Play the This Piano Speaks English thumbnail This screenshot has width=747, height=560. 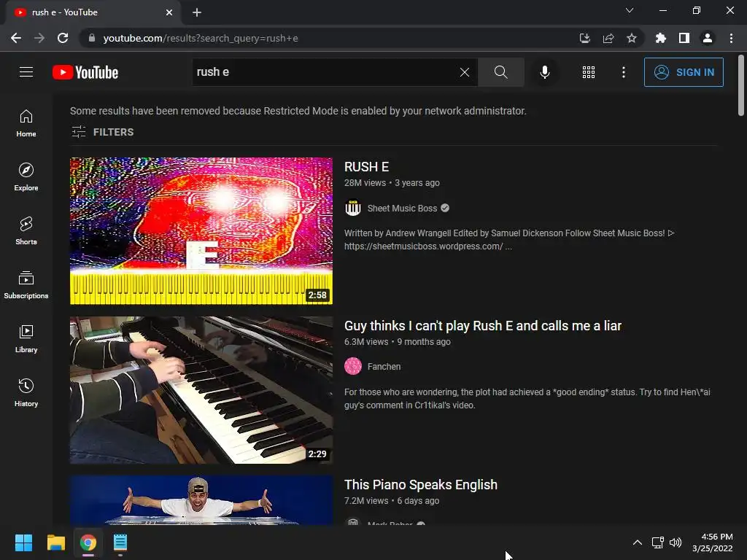201,500
